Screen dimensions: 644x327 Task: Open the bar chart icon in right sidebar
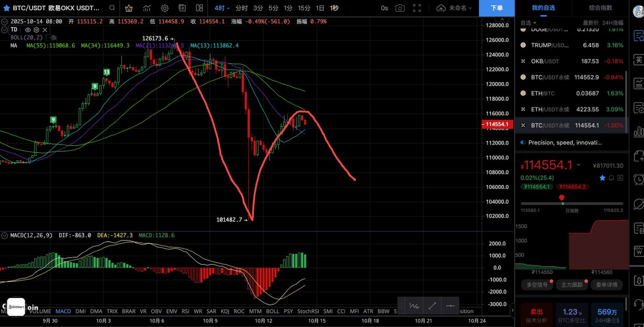tap(638, 131)
